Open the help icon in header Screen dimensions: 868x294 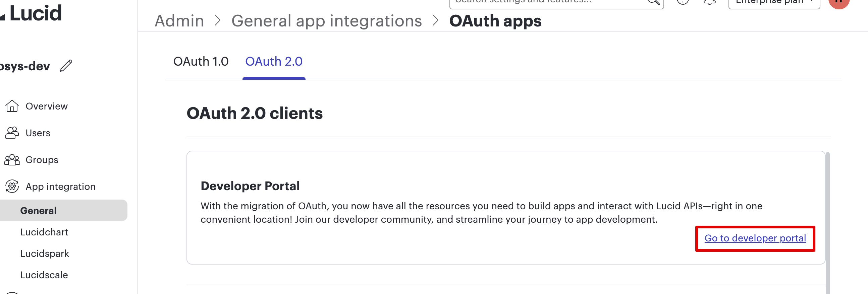[683, 2]
